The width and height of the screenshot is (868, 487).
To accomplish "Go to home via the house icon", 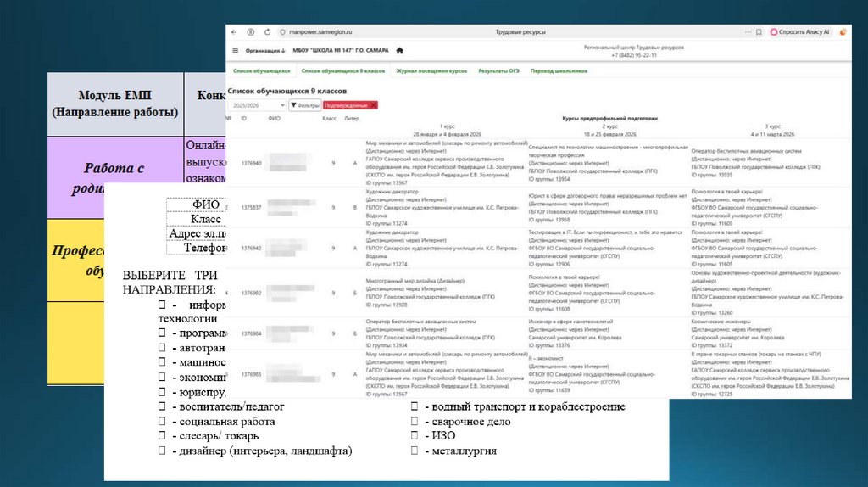I will [x=400, y=50].
